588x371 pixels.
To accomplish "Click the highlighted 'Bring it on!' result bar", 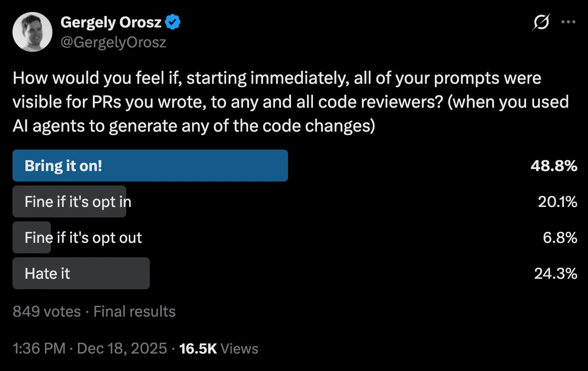I will pyautogui.click(x=150, y=166).
